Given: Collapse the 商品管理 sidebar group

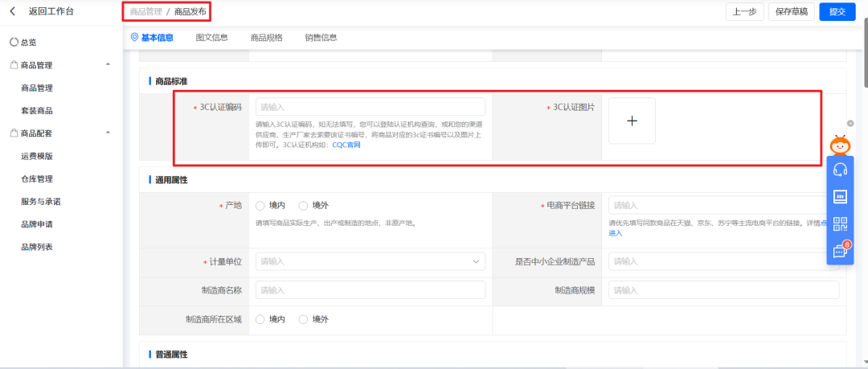Looking at the screenshot, I should [x=108, y=65].
